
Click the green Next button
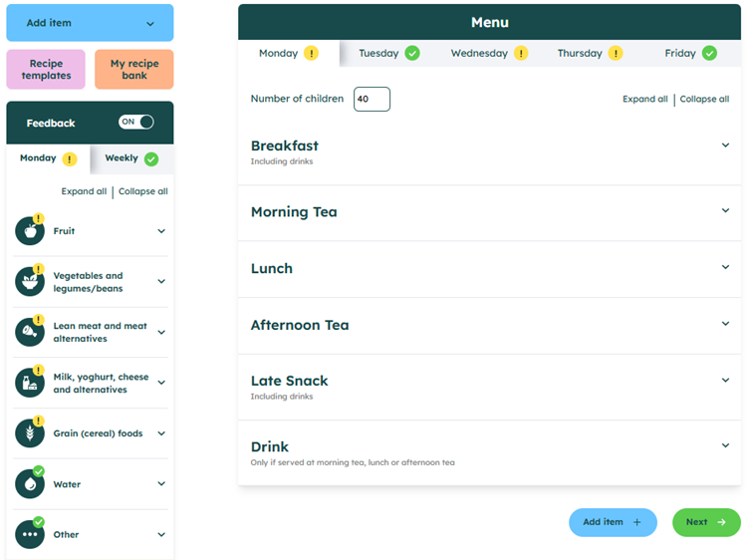click(x=706, y=522)
